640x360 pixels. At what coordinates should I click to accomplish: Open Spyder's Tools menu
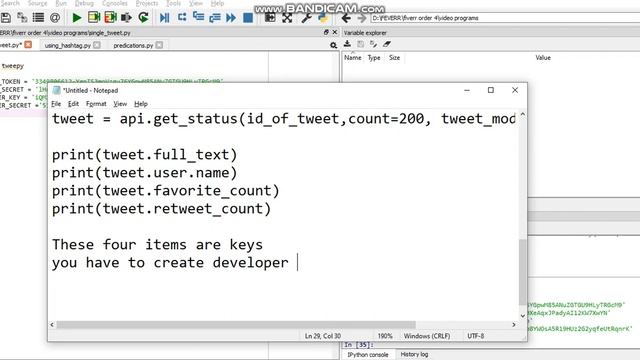[173, 3]
